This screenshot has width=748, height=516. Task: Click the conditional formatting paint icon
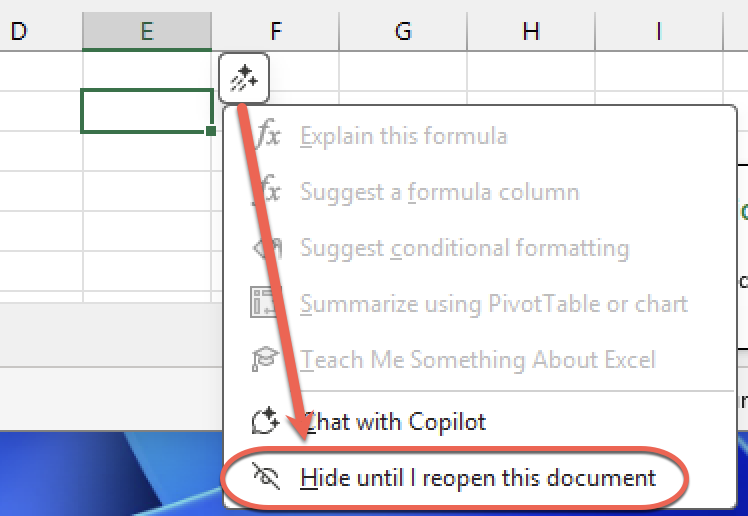coord(266,248)
